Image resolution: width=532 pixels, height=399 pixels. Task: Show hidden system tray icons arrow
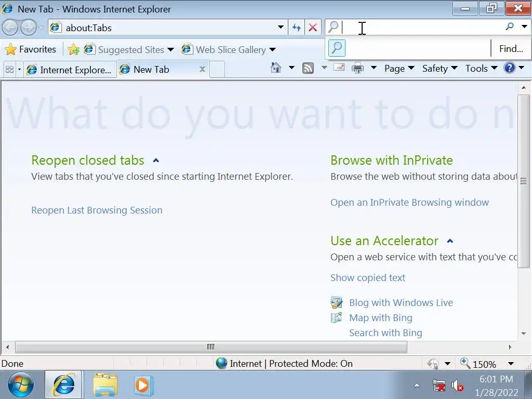(x=417, y=385)
